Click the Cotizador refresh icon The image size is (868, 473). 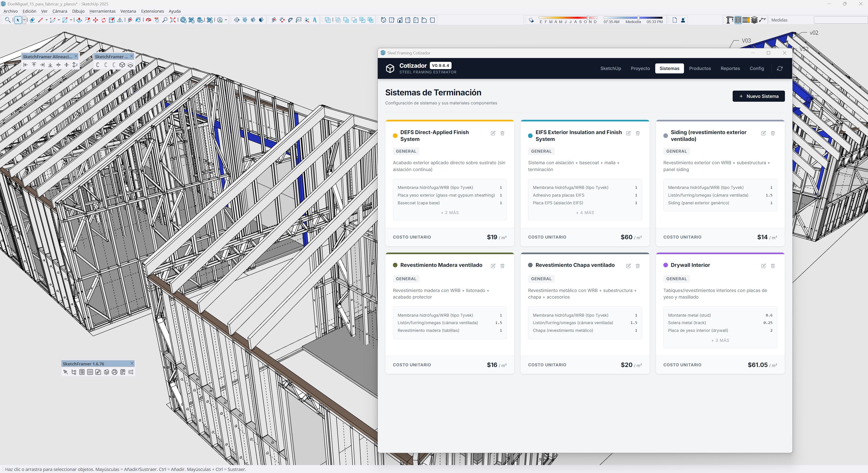779,68
